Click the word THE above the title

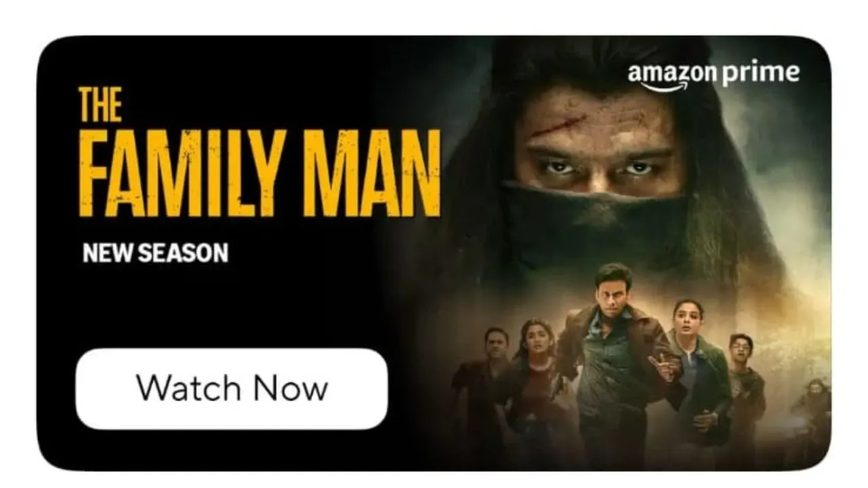point(100,104)
